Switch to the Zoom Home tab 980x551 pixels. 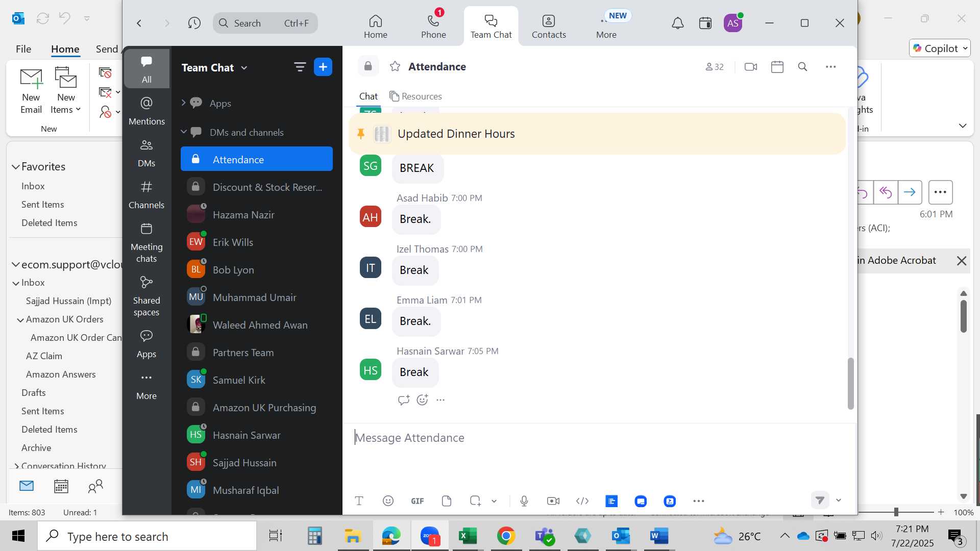click(375, 27)
